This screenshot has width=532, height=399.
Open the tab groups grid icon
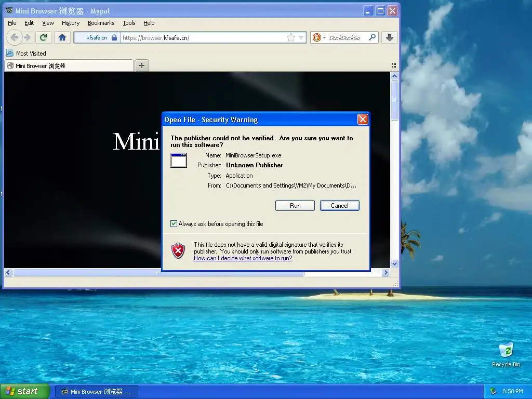(394, 65)
